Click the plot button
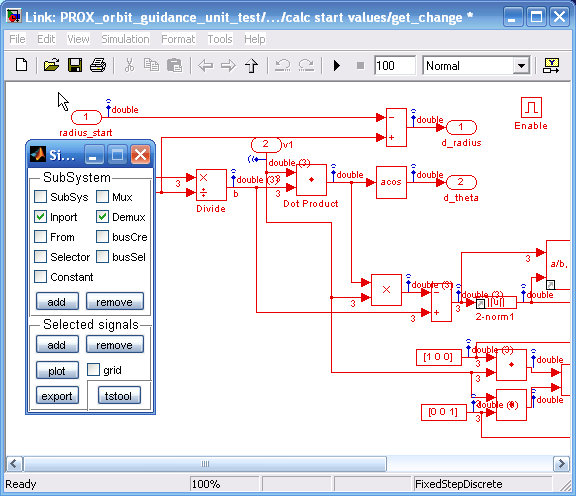 [57, 370]
